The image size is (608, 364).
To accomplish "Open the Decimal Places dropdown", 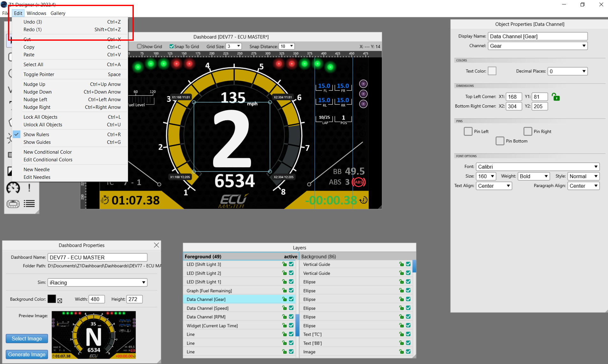I will click(568, 71).
